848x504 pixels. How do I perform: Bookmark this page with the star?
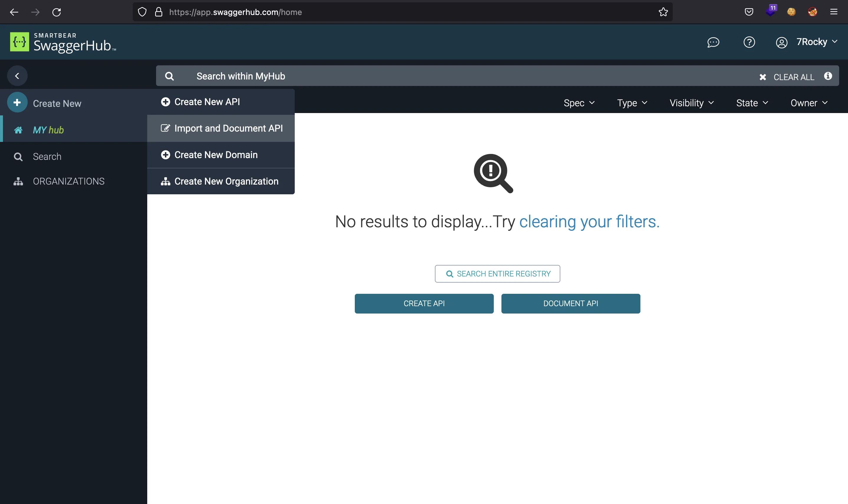click(x=663, y=12)
